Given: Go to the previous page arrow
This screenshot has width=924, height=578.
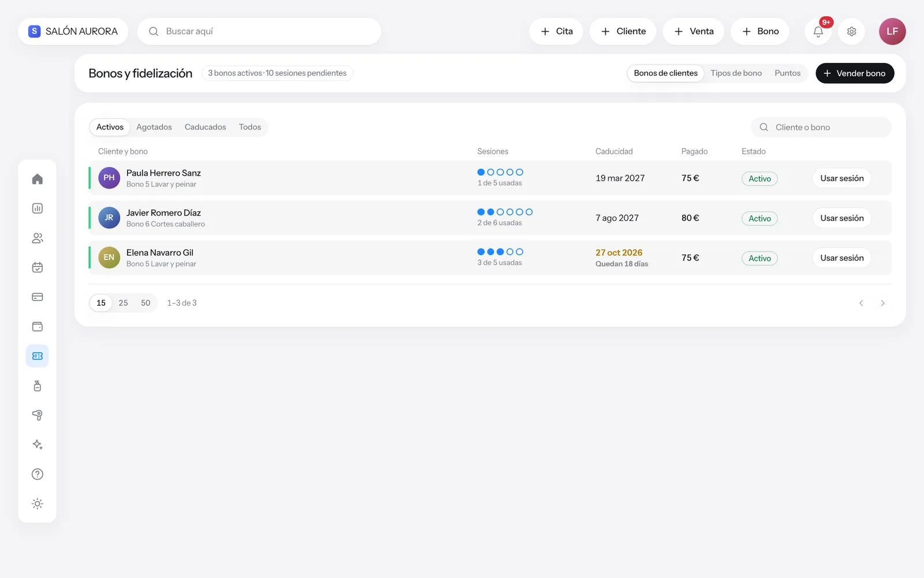Looking at the screenshot, I should (861, 303).
